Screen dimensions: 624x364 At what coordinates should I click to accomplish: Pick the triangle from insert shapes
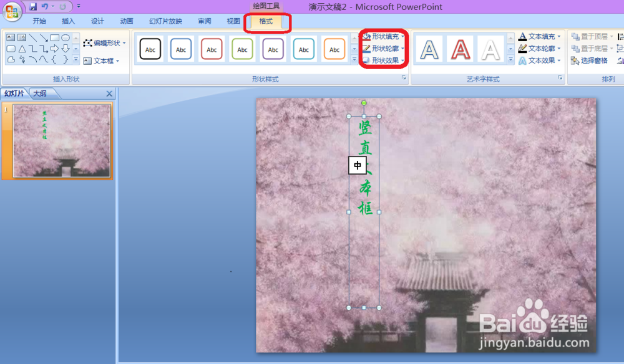pyautogui.click(x=22, y=49)
